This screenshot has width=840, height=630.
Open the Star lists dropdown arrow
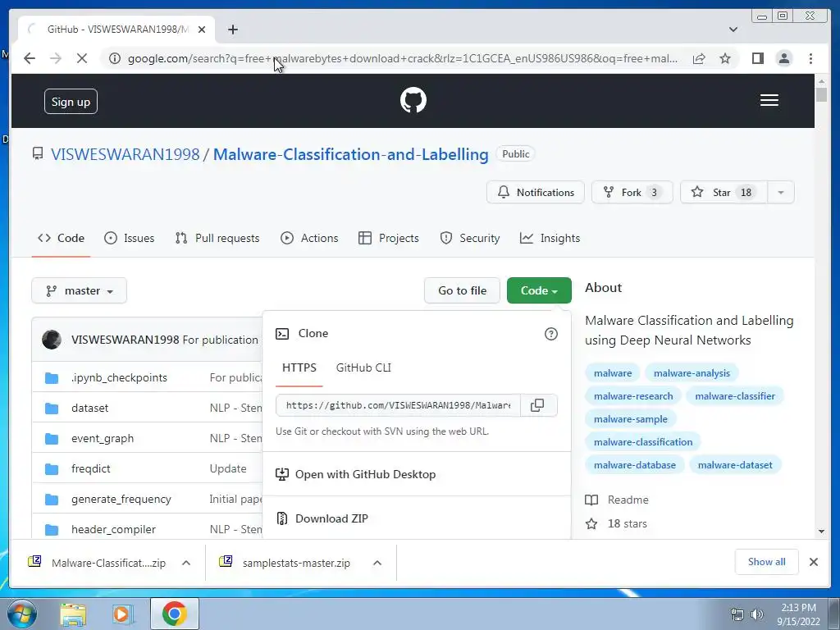(x=781, y=192)
